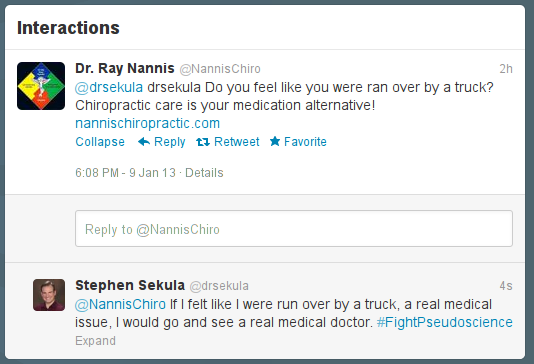This screenshot has height=364, width=534.
Task: Click the Favorite star icon
Action: click(275, 141)
